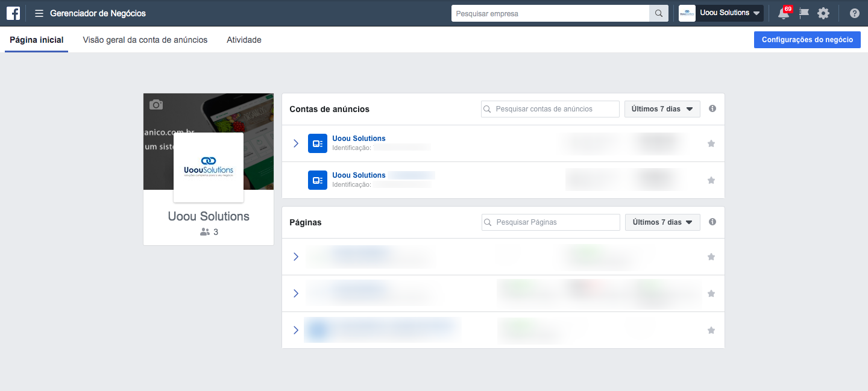Click the info icon in Páginas header
The image size is (868, 391).
pyautogui.click(x=712, y=222)
